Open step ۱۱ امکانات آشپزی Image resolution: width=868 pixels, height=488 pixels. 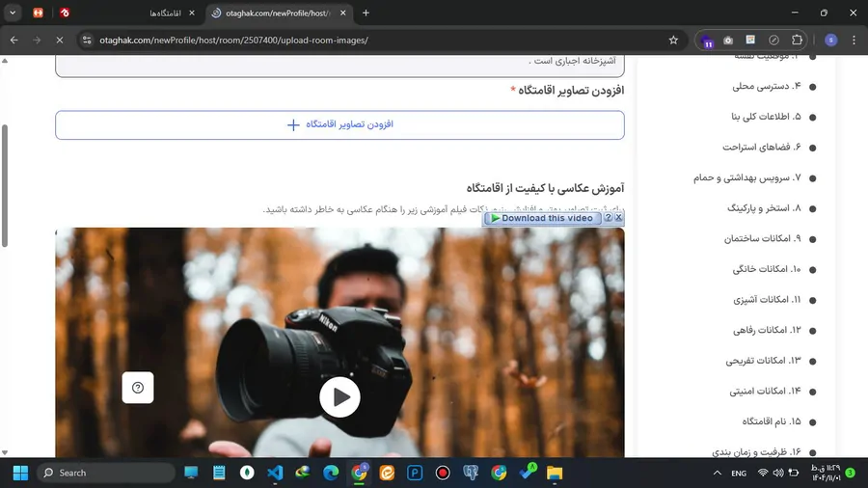767,299
